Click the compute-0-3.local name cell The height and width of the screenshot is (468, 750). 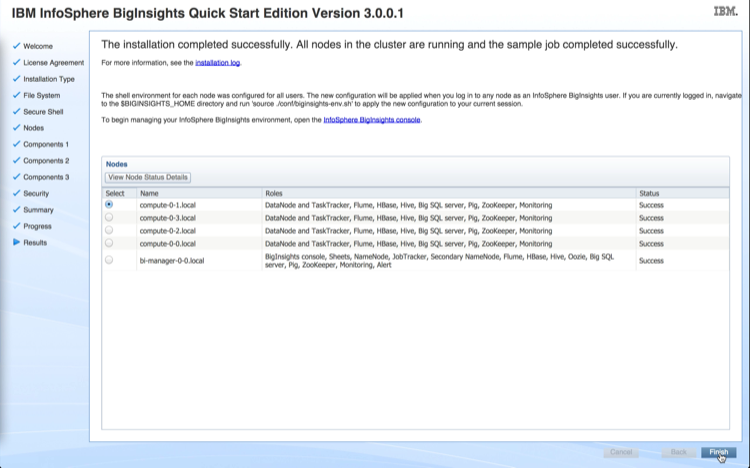[x=167, y=218]
